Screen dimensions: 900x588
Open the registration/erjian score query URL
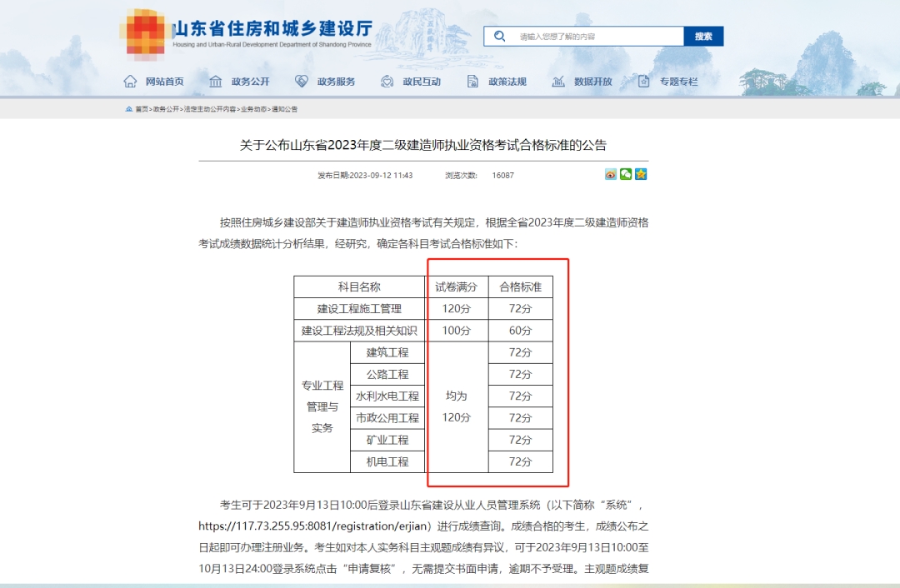pos(313,526)
